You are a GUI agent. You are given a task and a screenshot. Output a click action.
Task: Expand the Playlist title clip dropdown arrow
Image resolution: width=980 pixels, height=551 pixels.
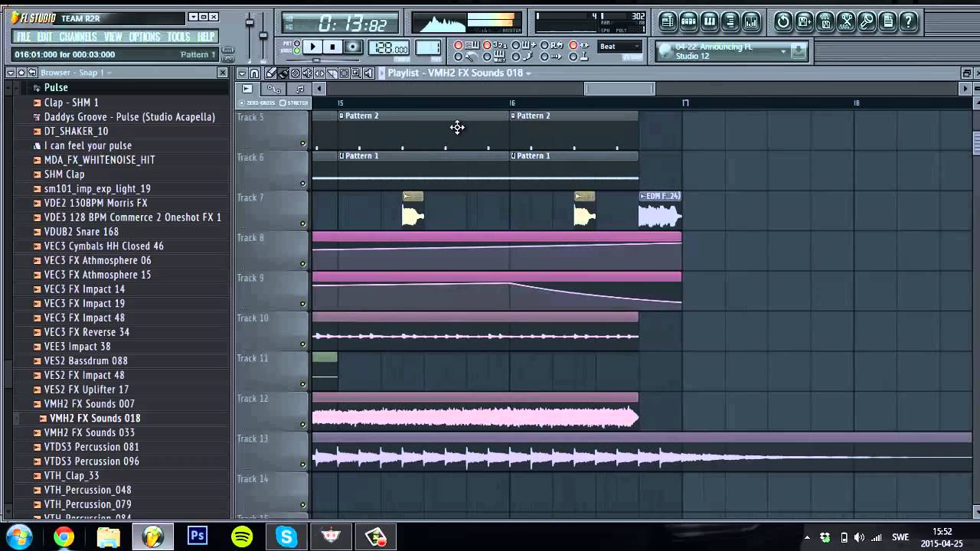click(x=528, y=73)
